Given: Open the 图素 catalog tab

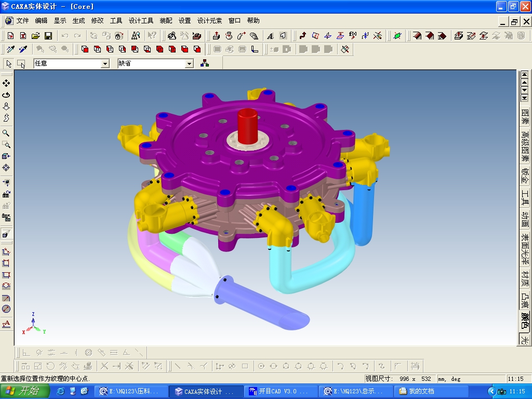Looking at the screenshot, I should (x=525, y=116).
